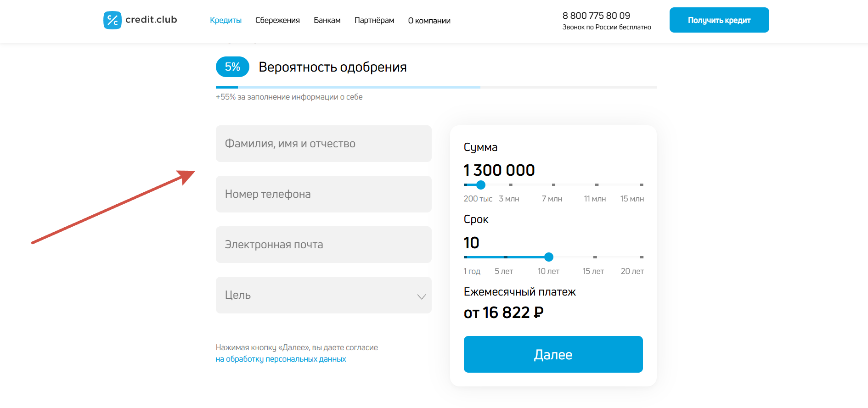Click the 15 млн amount label
Image resolution: width=868 pixels, height=408 pixels.
point(632,199)
